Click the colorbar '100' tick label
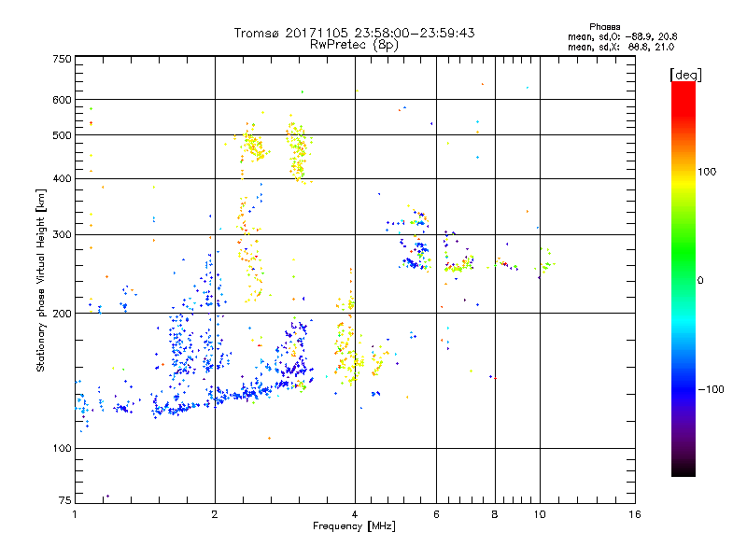747x560 pixels. click(x=707, y=172)
